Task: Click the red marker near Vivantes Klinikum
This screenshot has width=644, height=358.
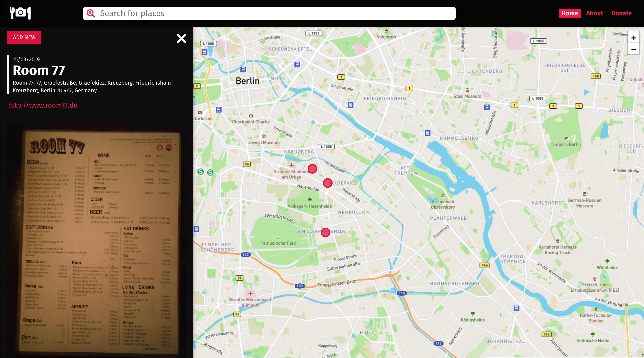Action: 312,169
